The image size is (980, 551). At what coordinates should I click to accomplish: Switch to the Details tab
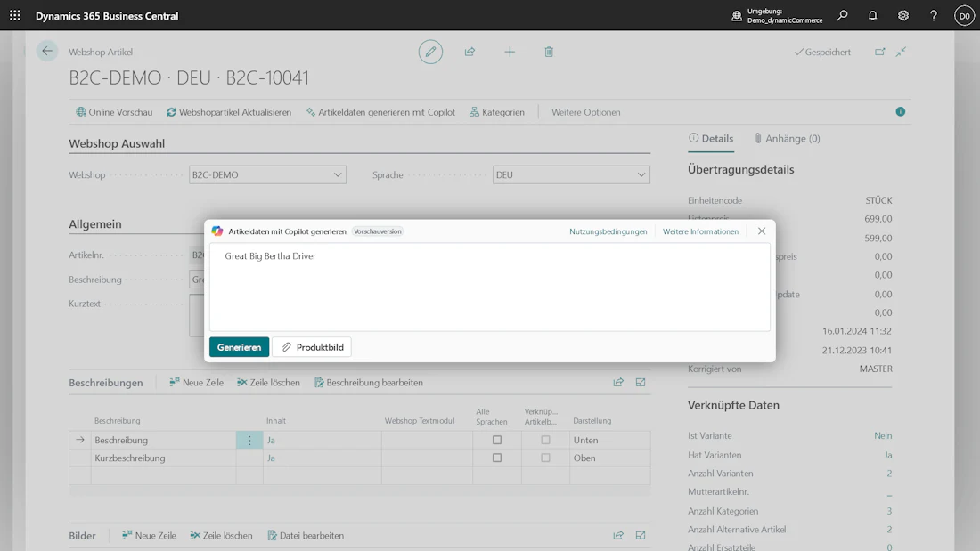tap(711, 139)
